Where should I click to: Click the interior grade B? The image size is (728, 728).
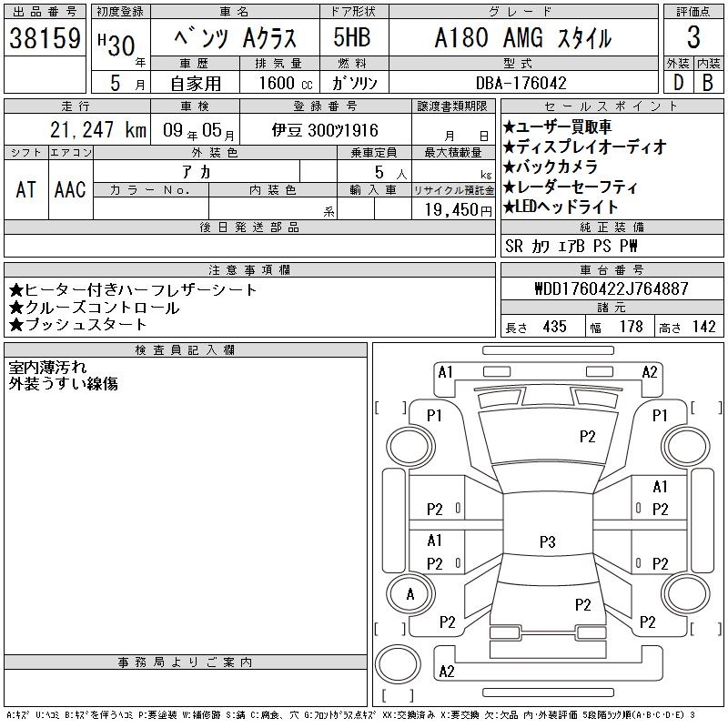pyautogui.click(x=708, y=83)
